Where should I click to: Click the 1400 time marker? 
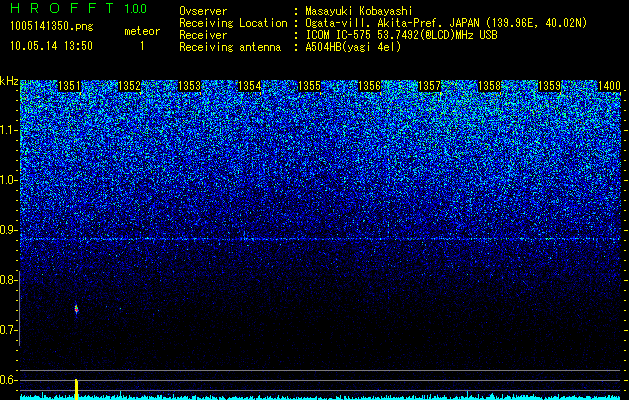point(609,86)
